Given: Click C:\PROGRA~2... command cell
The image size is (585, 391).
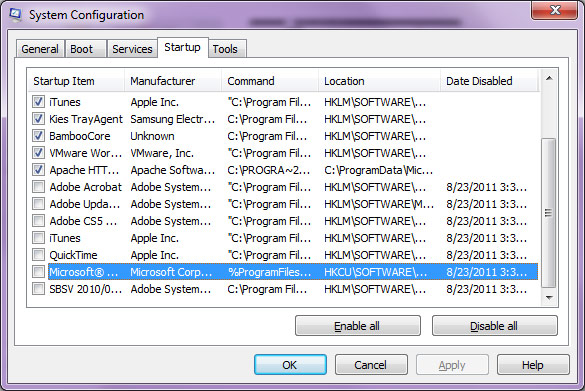Looking at the screenshot, I should 269,170.
